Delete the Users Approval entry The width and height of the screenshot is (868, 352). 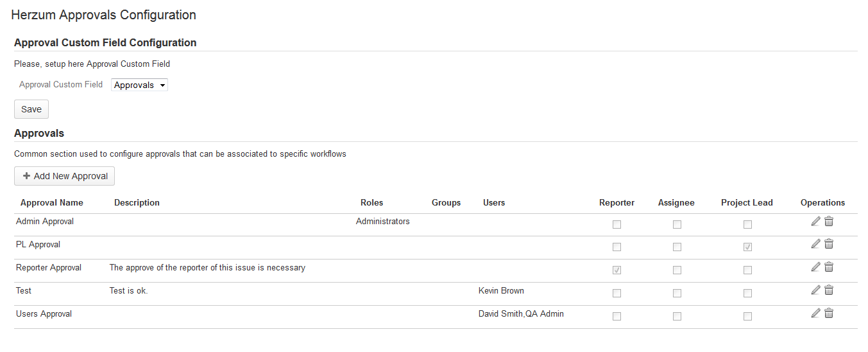click(829, 313)
